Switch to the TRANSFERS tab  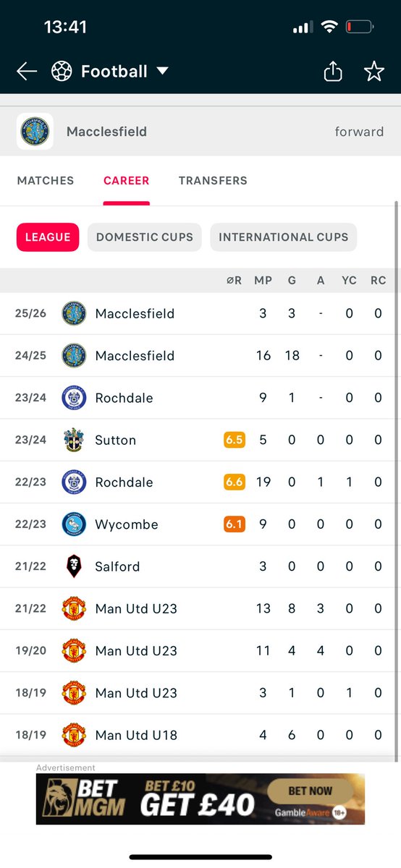coord(213,180)
